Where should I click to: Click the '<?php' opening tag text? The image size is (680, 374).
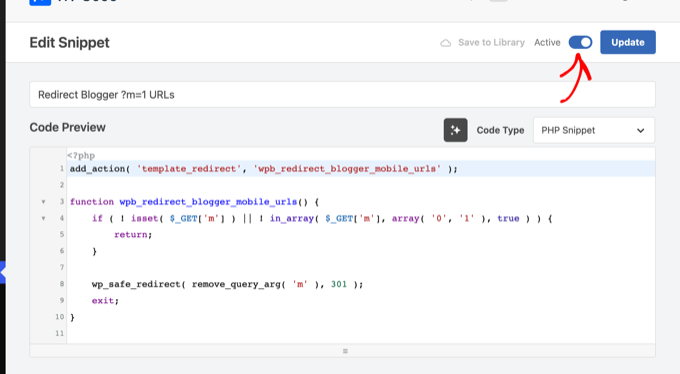pyautogui.click(x=81, y=155)
